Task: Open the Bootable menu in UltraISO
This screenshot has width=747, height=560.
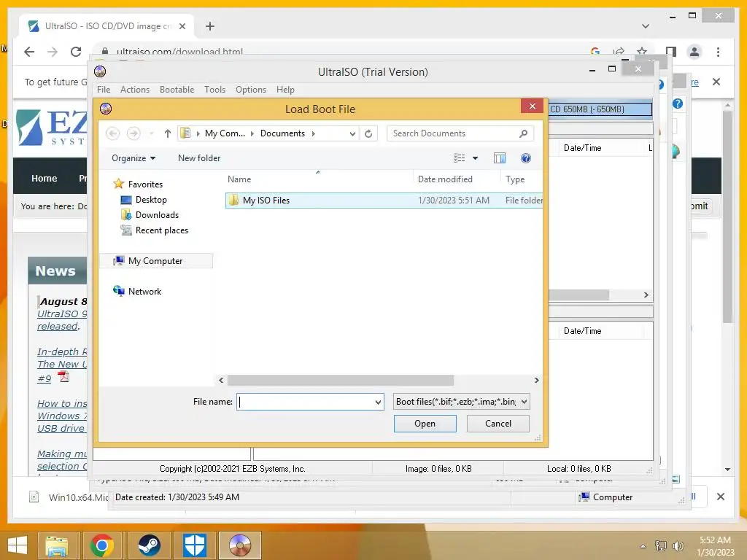Action: tap(177, 90)
